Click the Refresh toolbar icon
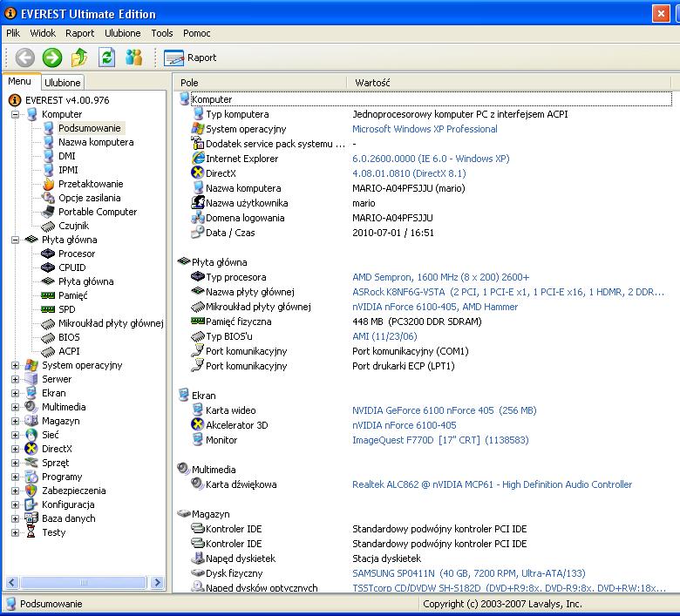 coord(106,58)
